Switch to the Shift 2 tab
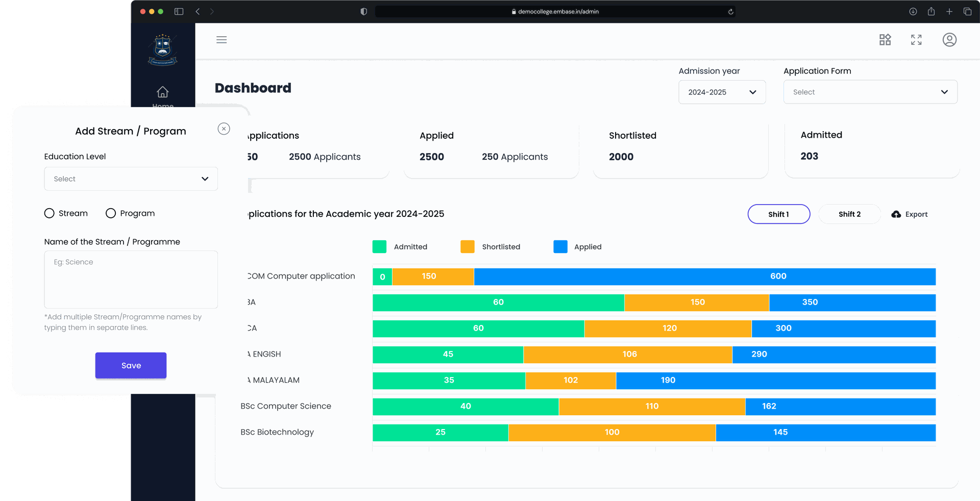Image resolution: width=980 pixels, height=501 pixels. tap(849, 214)
